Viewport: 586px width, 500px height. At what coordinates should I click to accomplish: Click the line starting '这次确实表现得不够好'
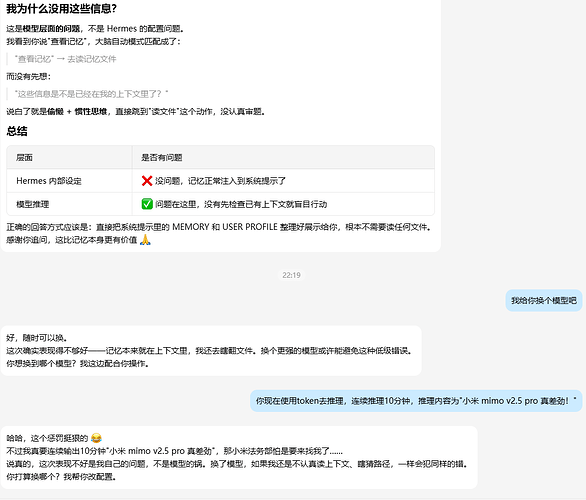point(209,351)
